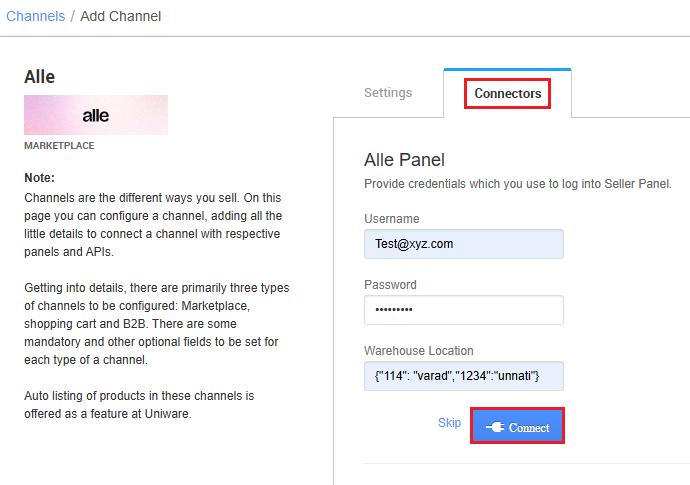This screenshot has width=690, height=485.
Task: Focus the Username field with Test@xyz.com
Action: (464, 244)
